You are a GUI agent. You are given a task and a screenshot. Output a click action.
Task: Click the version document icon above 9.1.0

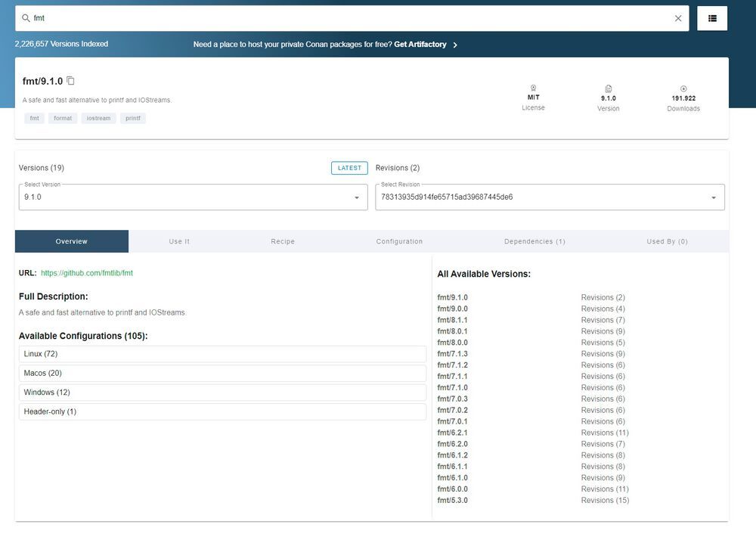click(x=609, y=88)
